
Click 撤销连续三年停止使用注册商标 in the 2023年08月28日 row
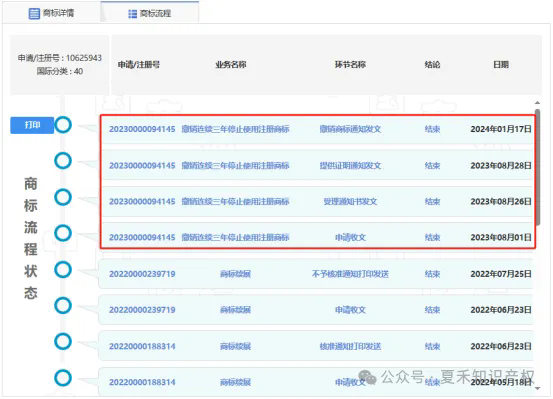click(235, 165)
